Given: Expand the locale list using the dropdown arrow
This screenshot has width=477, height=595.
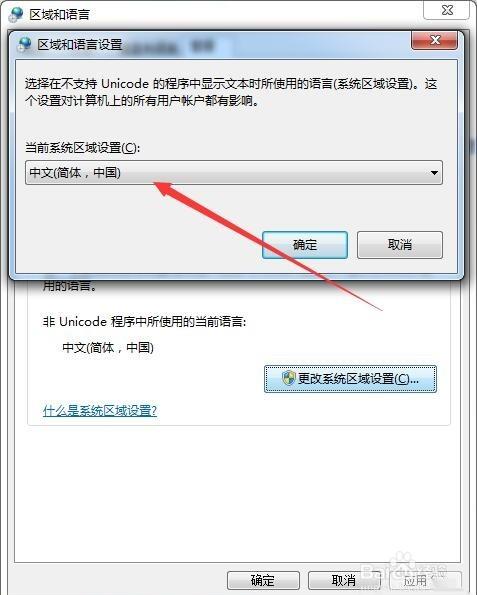Looking at the screenshot, I should (434, 173).
